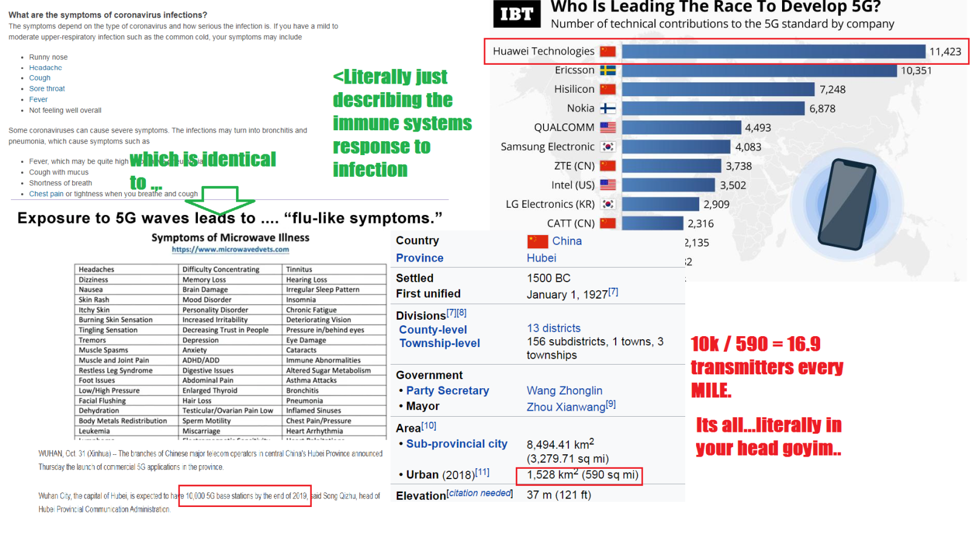Click the smartphone illustration on the chart
The width and height of the screenshot is (980, 553).
846,205
